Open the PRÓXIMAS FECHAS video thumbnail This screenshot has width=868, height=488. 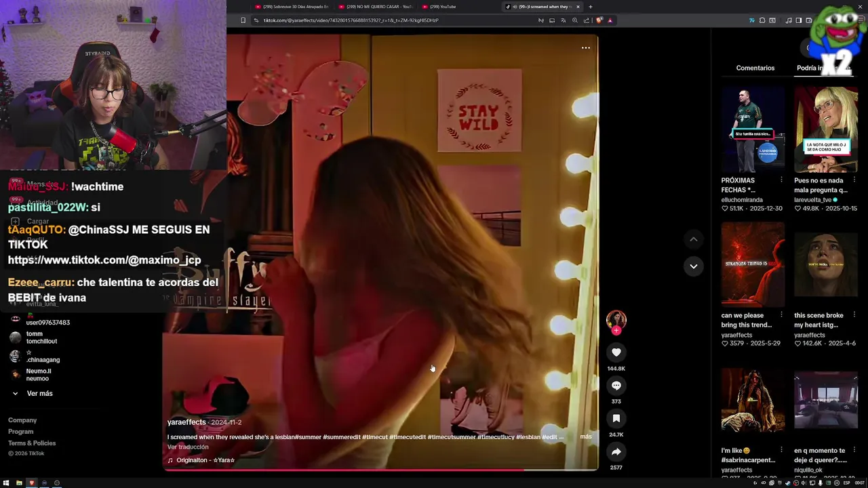coord(753,129)
